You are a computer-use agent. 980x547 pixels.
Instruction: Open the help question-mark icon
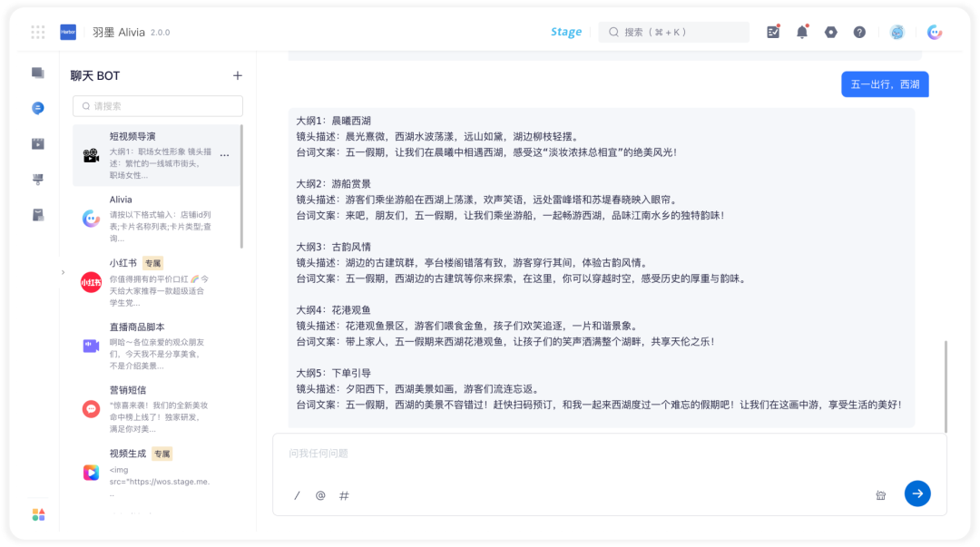(x=859, y=32)
